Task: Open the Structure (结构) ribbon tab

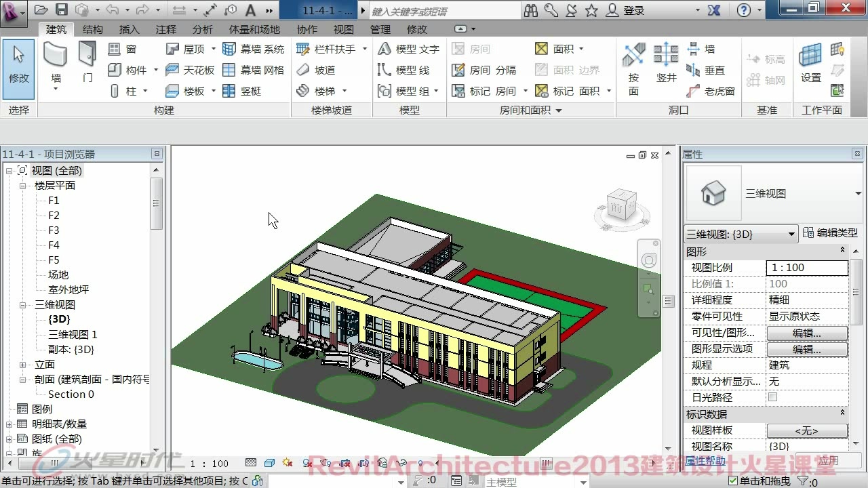Action: tap(93, 29)
